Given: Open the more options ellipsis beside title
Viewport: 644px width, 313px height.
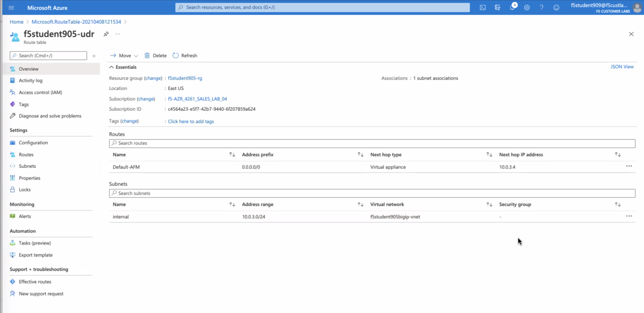Looking at the screenshot, I should pyautogui.click(x=118, y=34).
